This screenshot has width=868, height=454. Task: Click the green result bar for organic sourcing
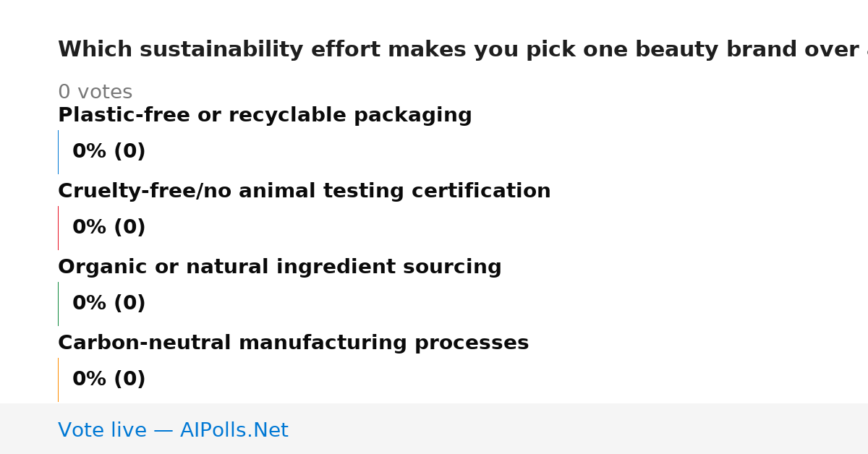point(58,304)
